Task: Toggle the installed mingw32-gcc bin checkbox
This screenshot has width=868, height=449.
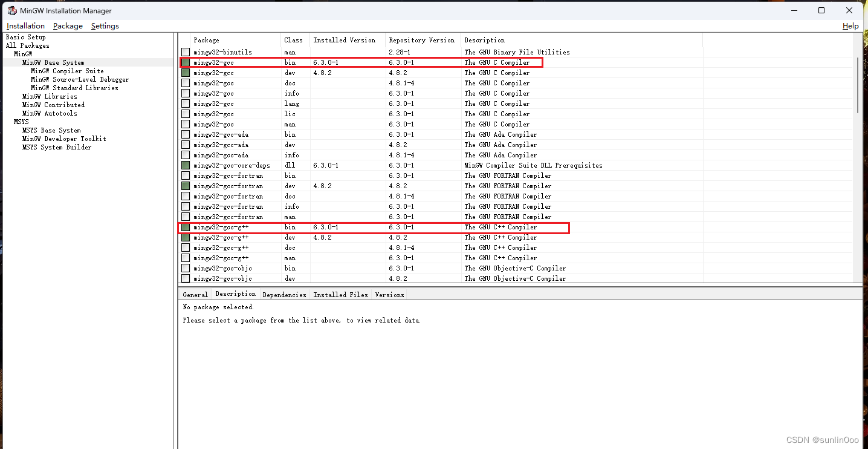Action: tap(186, 62)
